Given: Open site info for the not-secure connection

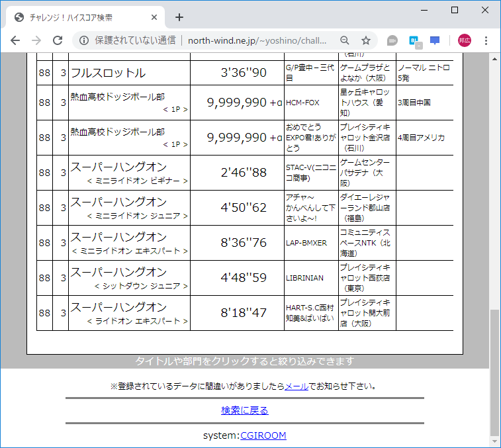Looking at the screenshot, I should pos(84,40).
